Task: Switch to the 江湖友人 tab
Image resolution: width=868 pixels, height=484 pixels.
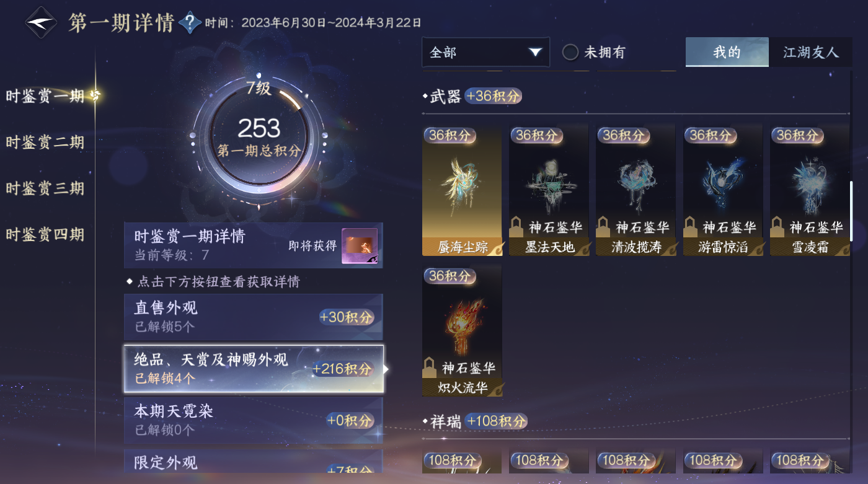Action: coord(810,52)
